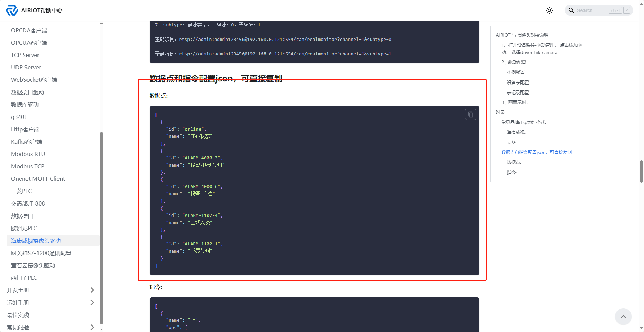Jump to 附录 in table of contents

[x=500, y=112]
